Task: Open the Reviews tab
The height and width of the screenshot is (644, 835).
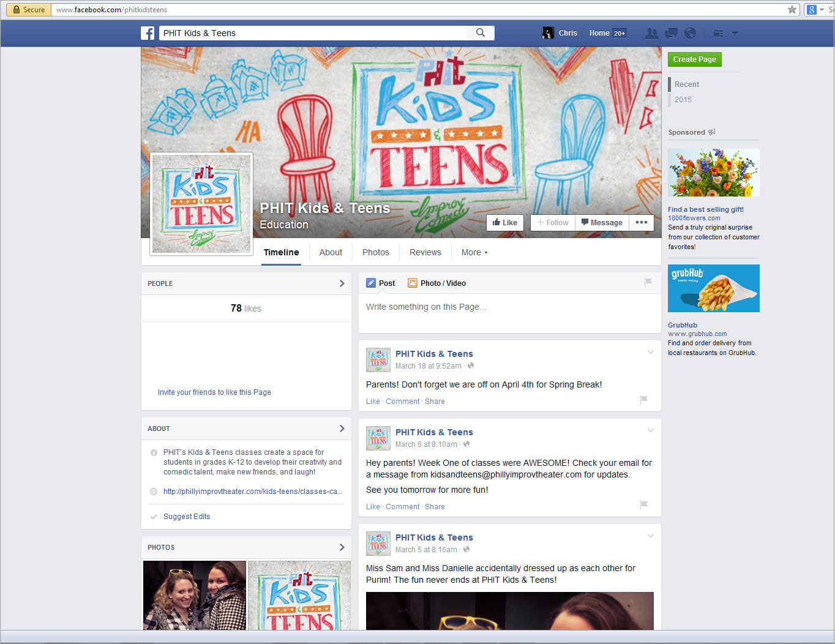Action: (x=425, y=252)
